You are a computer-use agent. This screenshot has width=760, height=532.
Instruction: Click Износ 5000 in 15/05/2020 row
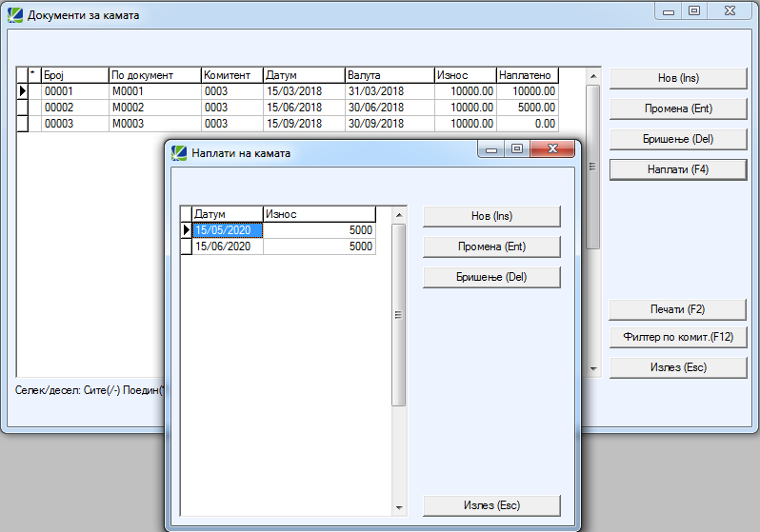click(x=319, y=230)
